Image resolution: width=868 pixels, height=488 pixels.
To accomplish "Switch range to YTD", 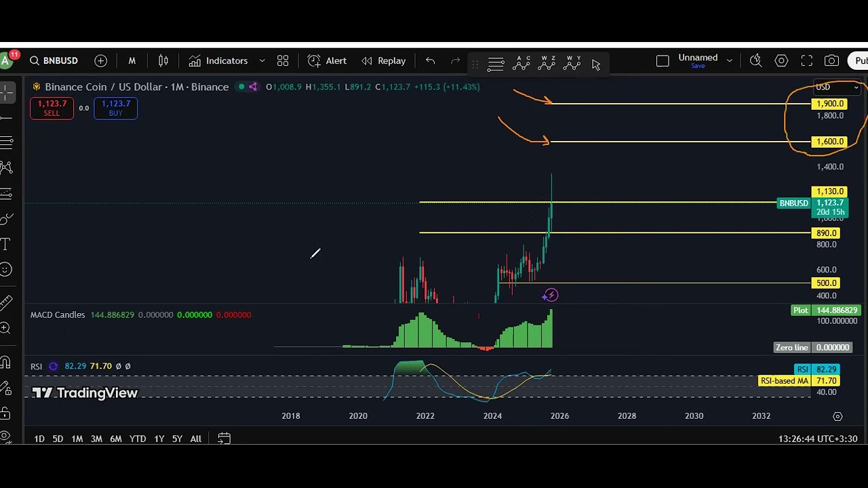I will coord(138,439).
